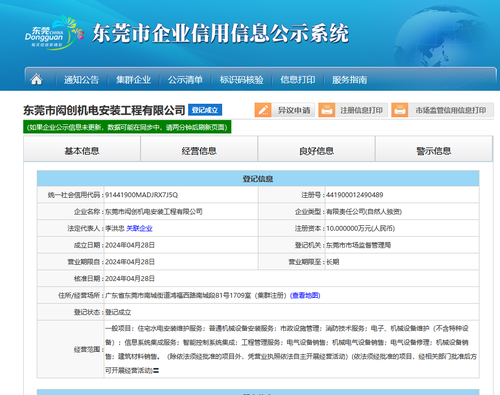500x395 pixels.
Task: Click the home icon in navigation bar
Action: click(x=36, y=79)
